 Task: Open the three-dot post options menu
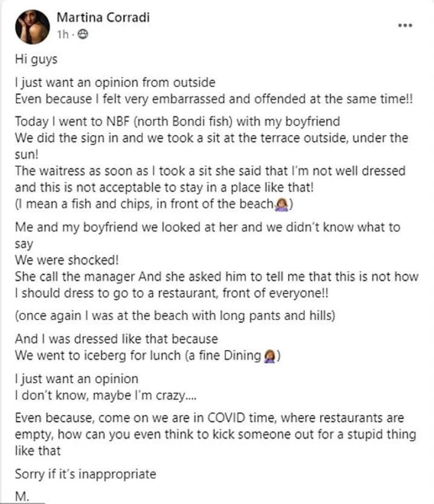click(x=404, y=26)
